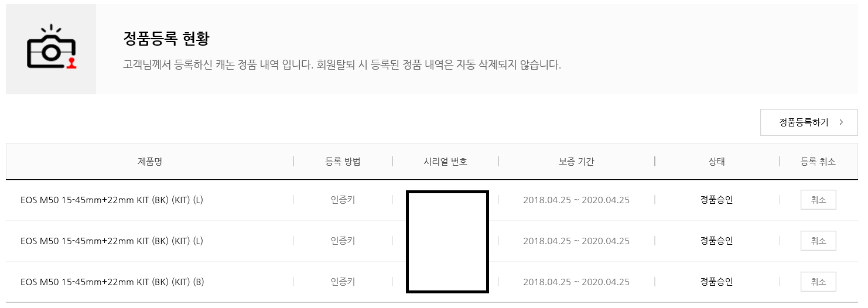The width and height of the screenshot is (868, 308).
Task: Select the 상태 column header
Action: click(716, 162)
